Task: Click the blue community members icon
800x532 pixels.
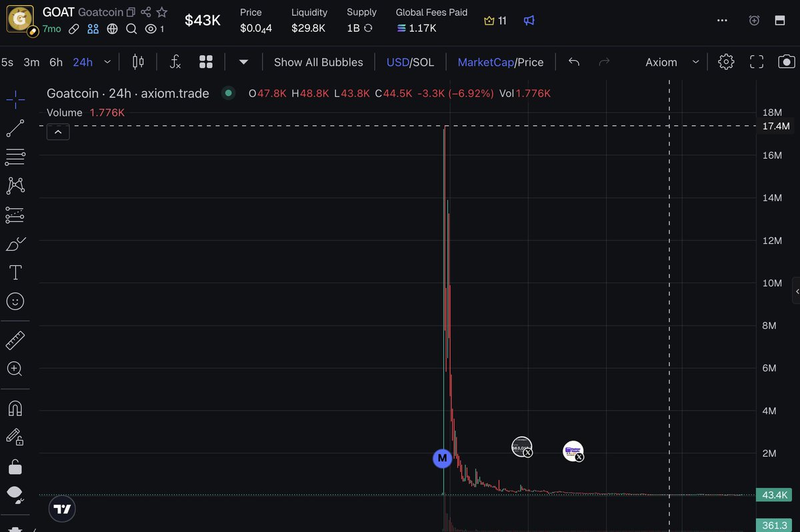Action: (x=93, y=29)
